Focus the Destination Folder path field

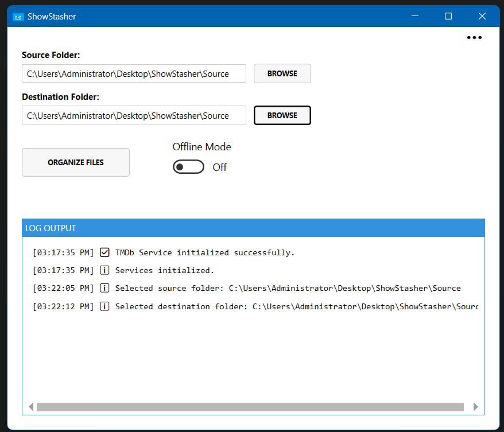(x=134, y=115)
